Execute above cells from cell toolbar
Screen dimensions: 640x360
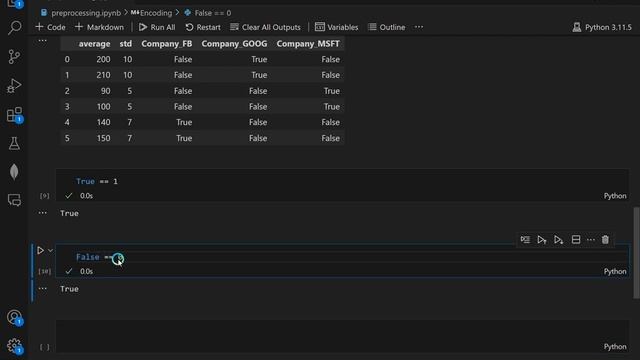point(542,240)
